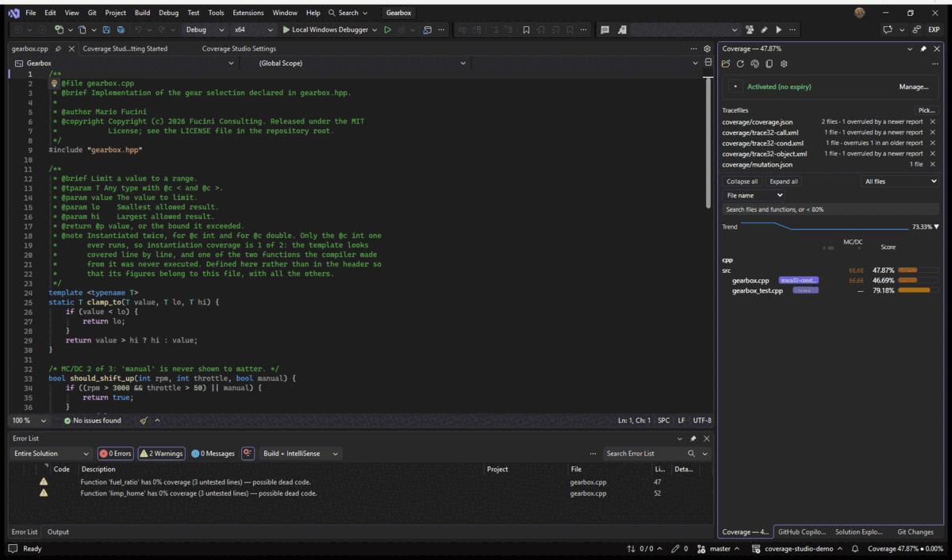Click the gearbox.cpp score bar
952x560 pixels.
(919, 280)
